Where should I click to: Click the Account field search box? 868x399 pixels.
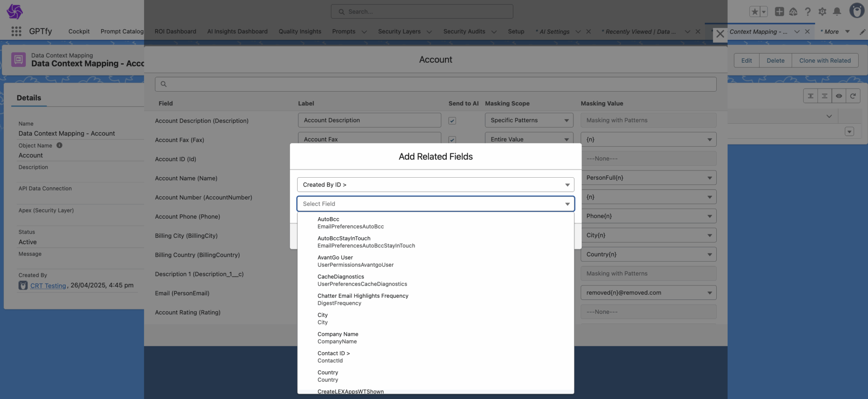[x=435, y=84]
